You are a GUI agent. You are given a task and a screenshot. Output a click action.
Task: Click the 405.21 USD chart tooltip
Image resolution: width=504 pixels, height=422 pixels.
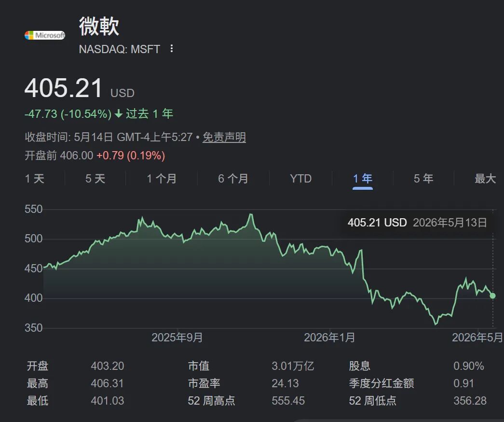coord(417,223)
